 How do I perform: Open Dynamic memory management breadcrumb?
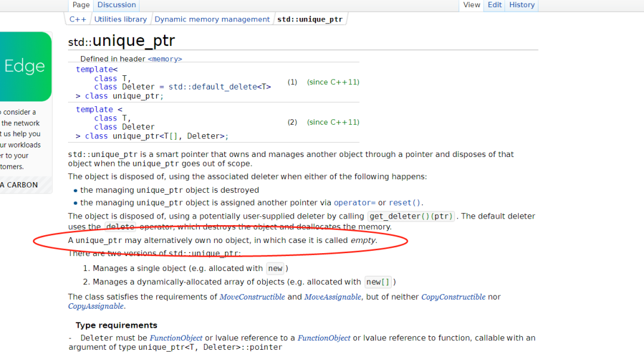(212, 19)
